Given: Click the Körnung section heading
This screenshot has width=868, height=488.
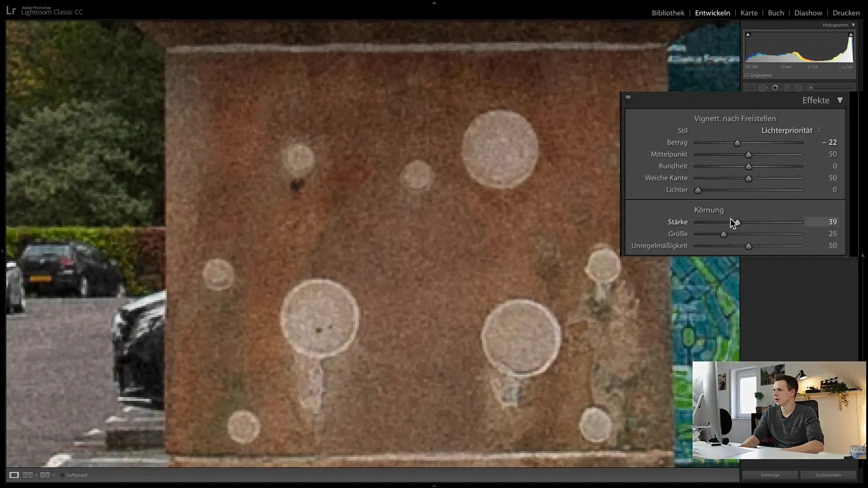Looking at the screenshot, I should [708, 210].
